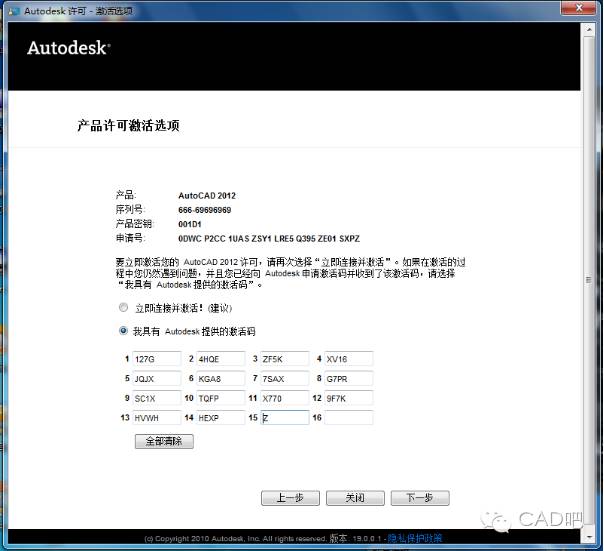Click the scrollbar down arrow
The width and height of the screenshot is (604, 551).
point(588,536)
